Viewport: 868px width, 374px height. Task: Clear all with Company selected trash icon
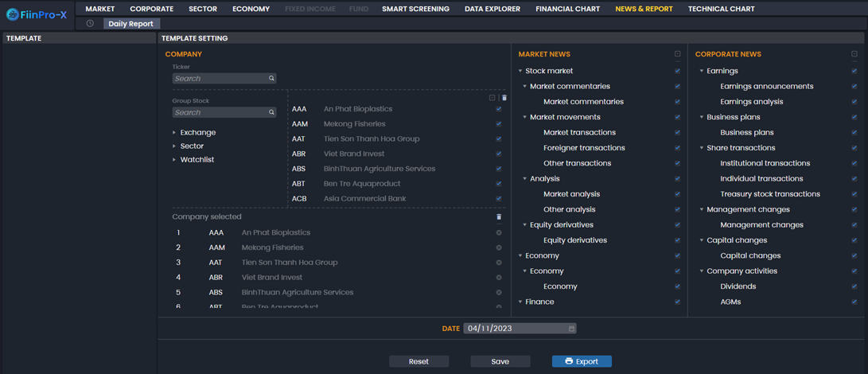(499, 216)
